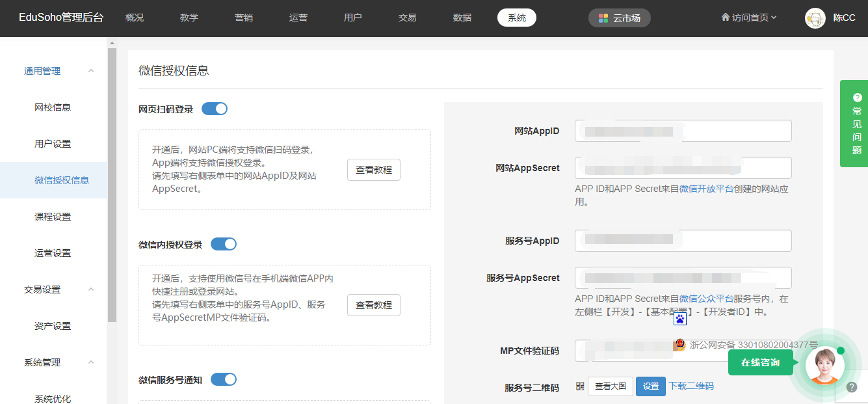Toggle the 微信内授权登录 switch
Screen dimensions: 868x404
click(x=224, y=244)
